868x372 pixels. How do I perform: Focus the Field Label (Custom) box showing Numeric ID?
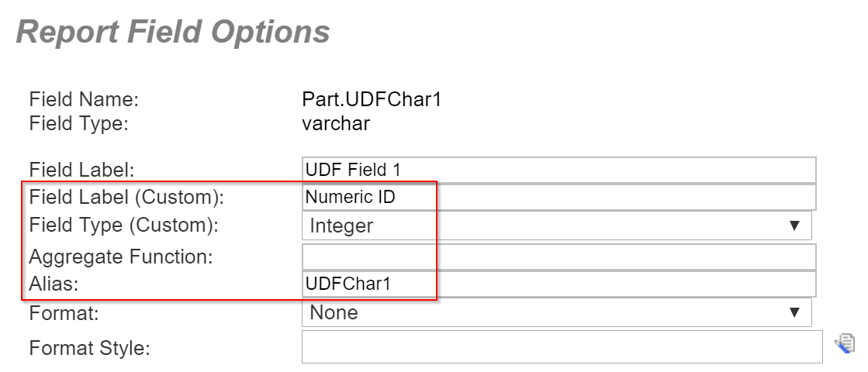pyautogui.click(x=559, y=198)
